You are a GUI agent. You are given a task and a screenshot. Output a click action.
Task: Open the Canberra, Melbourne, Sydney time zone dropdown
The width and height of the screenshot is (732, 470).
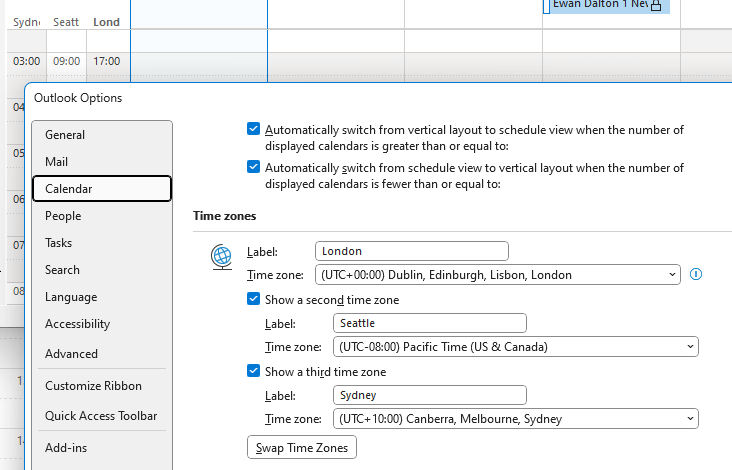(x=515, y=418)
